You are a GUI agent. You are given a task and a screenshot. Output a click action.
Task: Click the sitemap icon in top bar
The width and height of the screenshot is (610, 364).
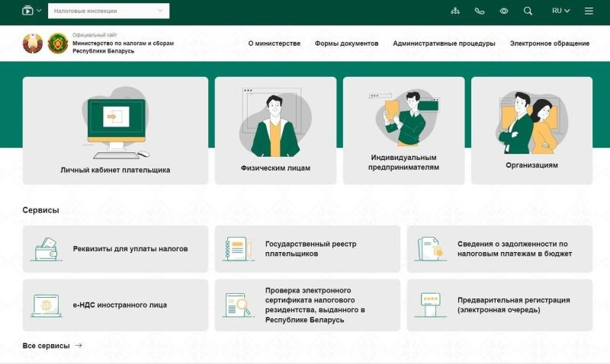455,11
